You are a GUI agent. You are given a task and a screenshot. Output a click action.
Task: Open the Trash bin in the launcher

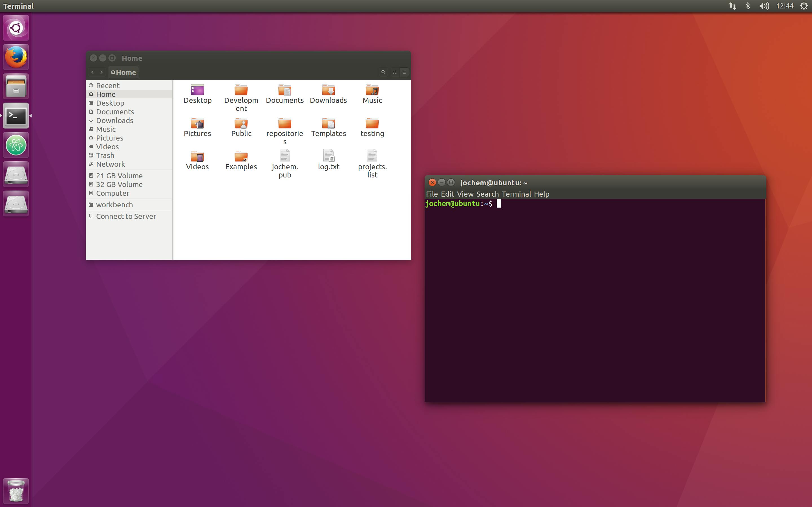[16, 491]
